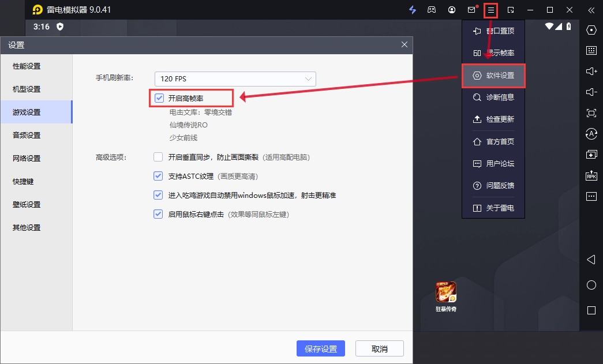
Task: Launch the 狂暴传奇 game app icon
Action: (x=446, y=292)
